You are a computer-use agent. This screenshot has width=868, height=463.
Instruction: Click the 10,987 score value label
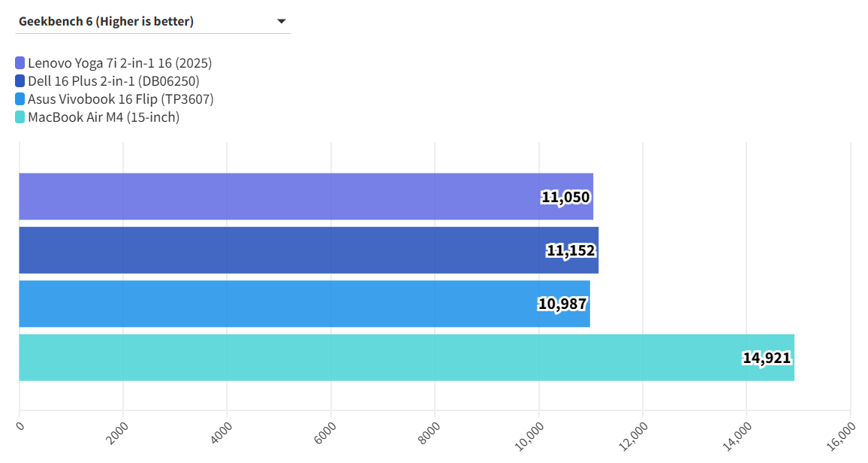click(x=562, y=304)
